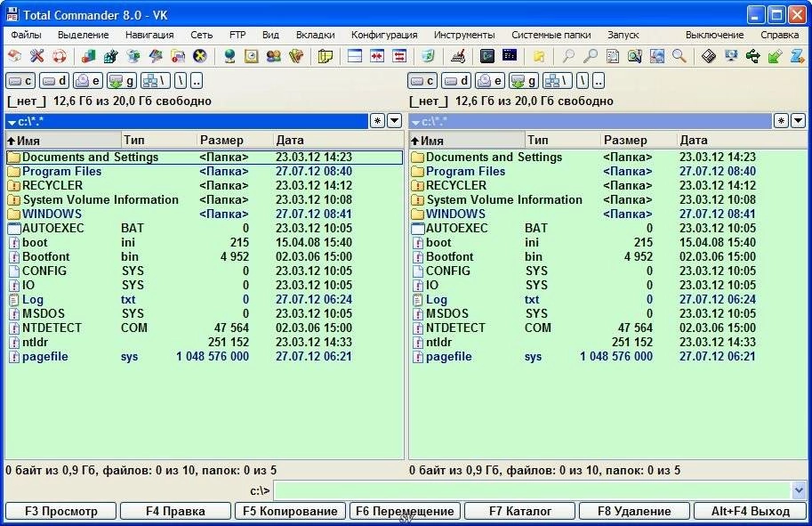The width and height of the screenshot is (812, 526).
Task: Click the blue Z toolbar icon
Action: [x=798, y=55]
